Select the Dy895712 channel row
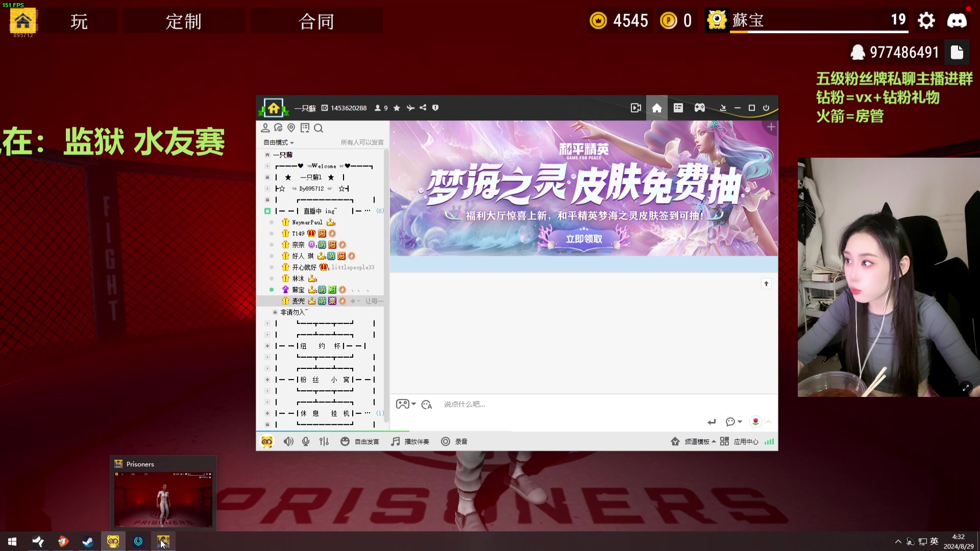Image resolution: width=980 pixels, height=551 pixels. 312,188
